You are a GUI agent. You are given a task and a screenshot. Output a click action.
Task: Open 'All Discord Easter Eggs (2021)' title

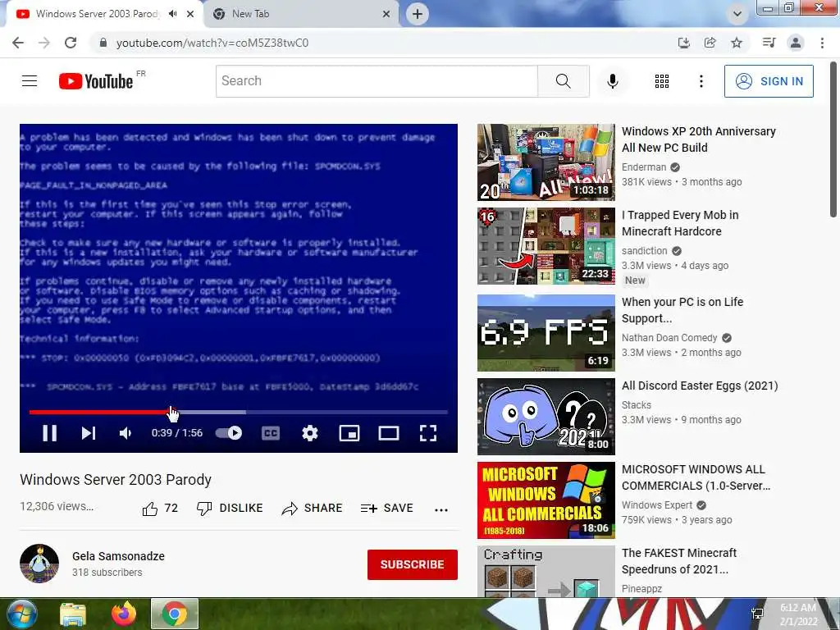click(700, 386)
